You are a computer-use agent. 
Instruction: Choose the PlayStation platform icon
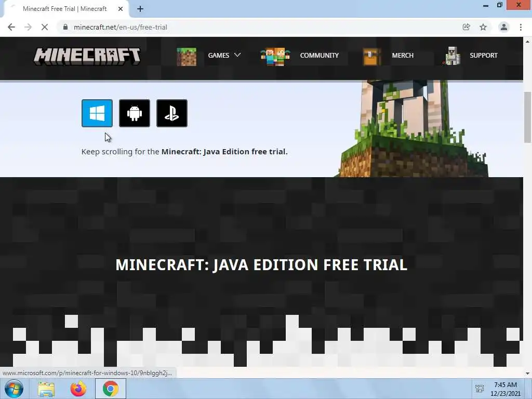tap(171, 113)
